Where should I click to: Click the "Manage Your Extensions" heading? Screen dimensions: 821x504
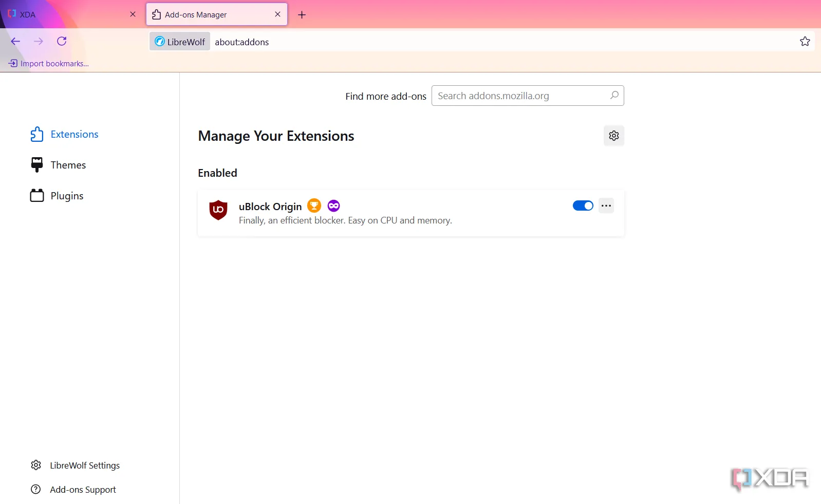tap(276, 136)
